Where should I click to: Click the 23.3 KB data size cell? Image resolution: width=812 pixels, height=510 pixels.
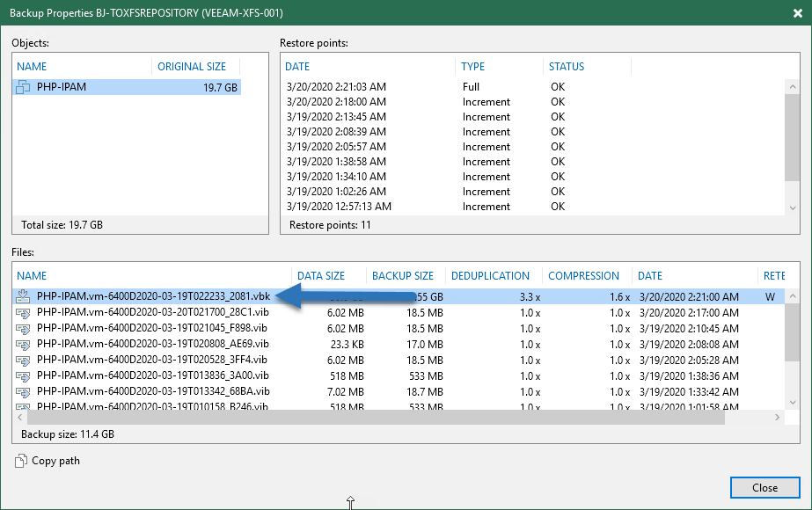[347, 345]
